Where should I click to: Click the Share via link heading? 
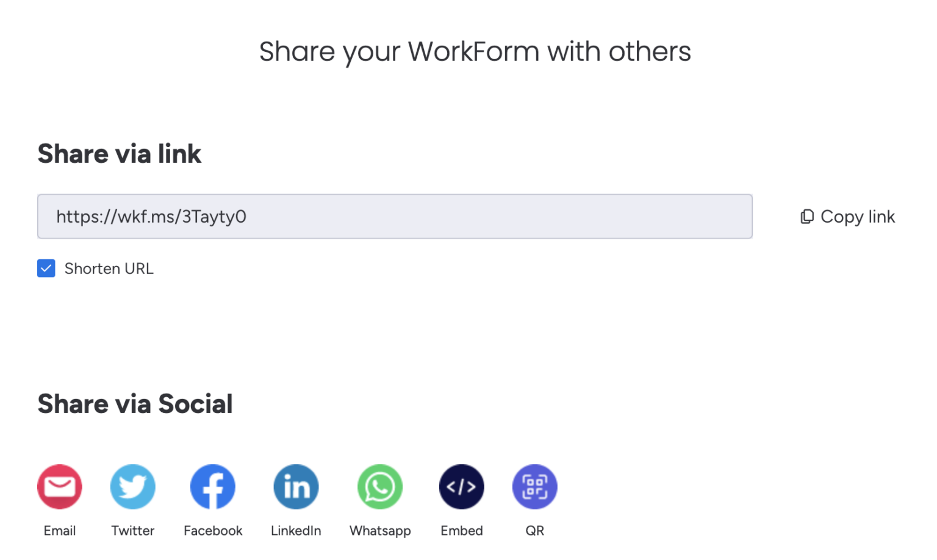pyautogui.click(x=119, y=154)
